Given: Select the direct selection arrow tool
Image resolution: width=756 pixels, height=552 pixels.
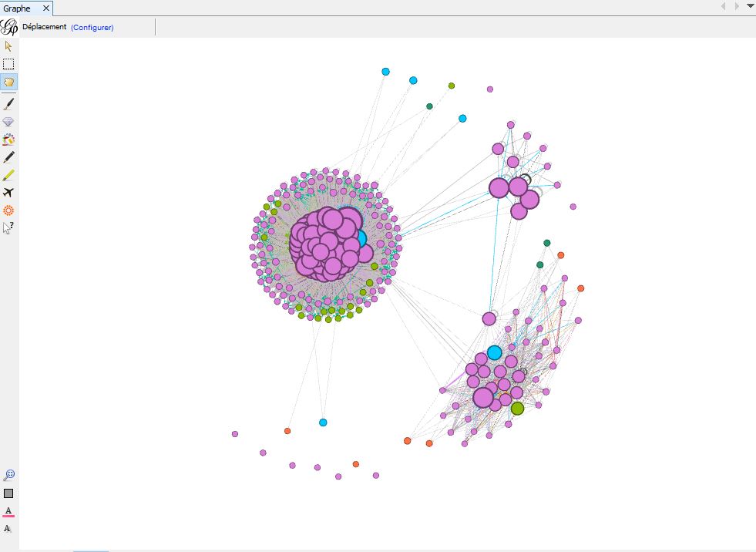Looking at the screenshot, I should pyautogui.click(x=8, y=46).
